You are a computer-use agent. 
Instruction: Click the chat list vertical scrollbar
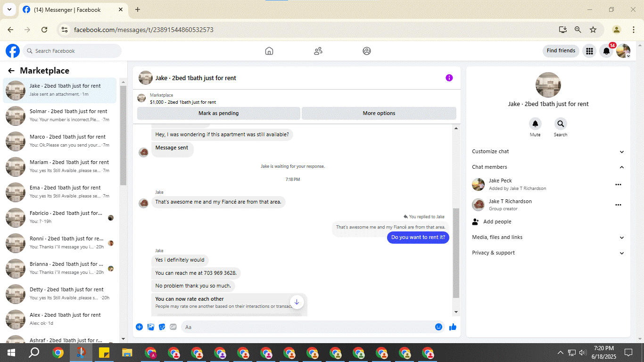[123, 136]
